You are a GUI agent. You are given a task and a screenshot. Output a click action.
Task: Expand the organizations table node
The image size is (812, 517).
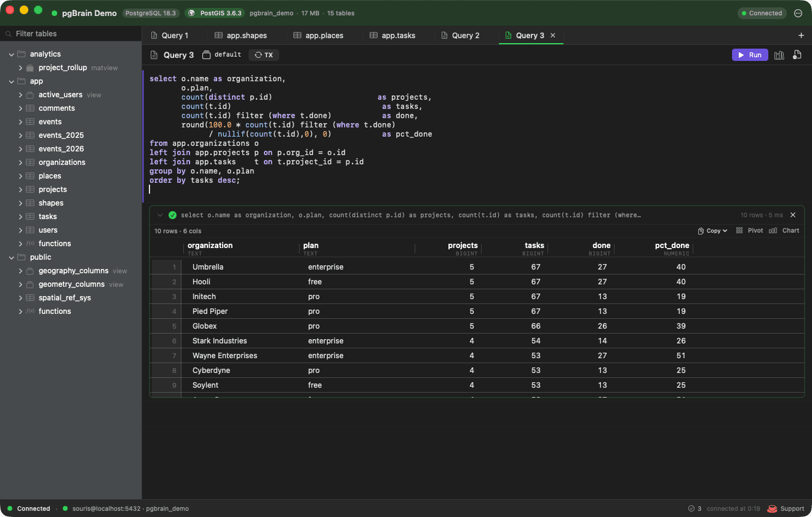20,162
